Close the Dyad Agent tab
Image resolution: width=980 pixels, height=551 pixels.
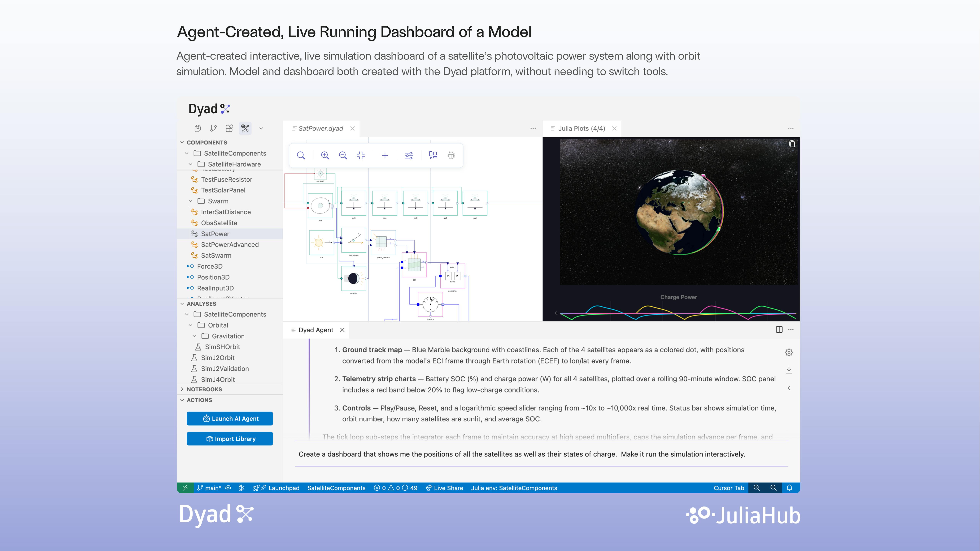[x=342, y=330]
